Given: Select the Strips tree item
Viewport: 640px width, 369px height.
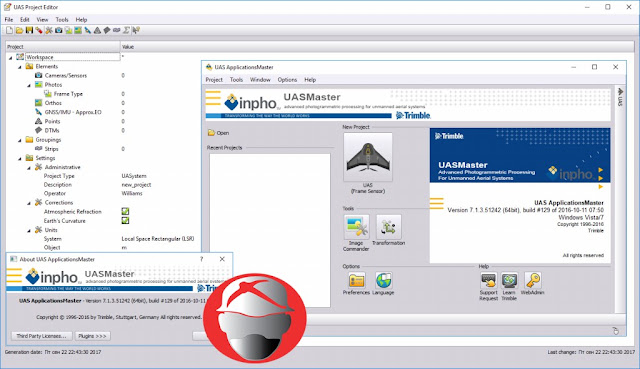Looking at the screenshot, I should coord(51,149).
